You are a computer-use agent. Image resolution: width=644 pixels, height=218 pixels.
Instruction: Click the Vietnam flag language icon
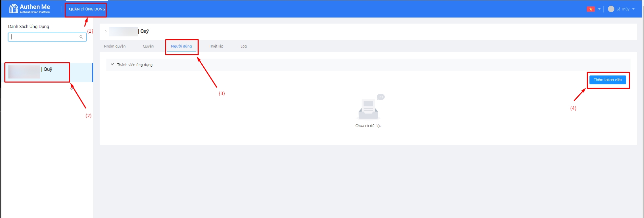point(590,9)
